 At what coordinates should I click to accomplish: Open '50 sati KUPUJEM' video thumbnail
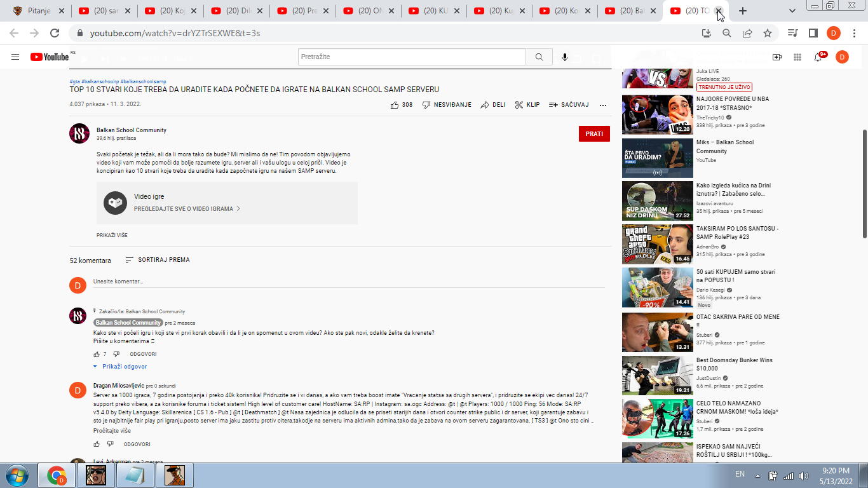tap(657, 287)
